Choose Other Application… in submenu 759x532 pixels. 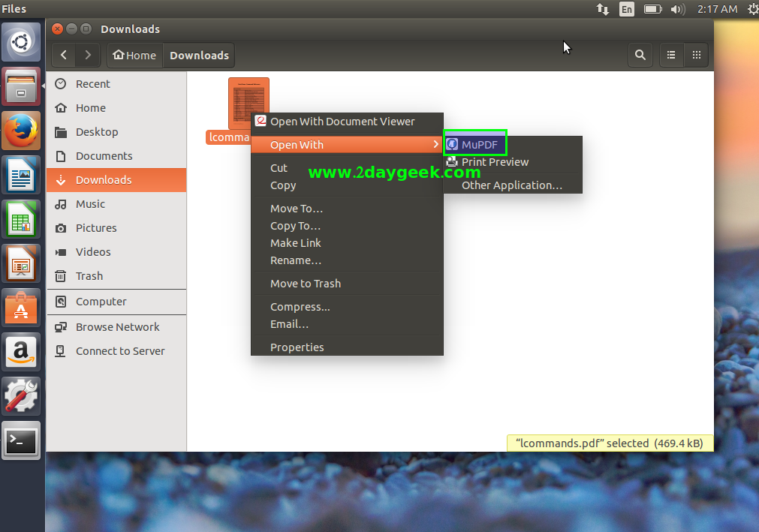click(x=511, y=185)
